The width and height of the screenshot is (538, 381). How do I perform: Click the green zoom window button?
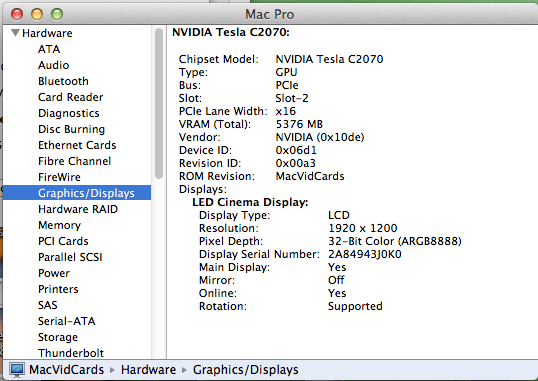(57, 14)
